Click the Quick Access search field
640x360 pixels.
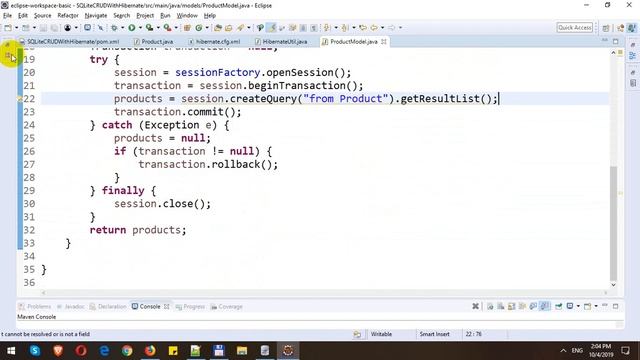574,28
